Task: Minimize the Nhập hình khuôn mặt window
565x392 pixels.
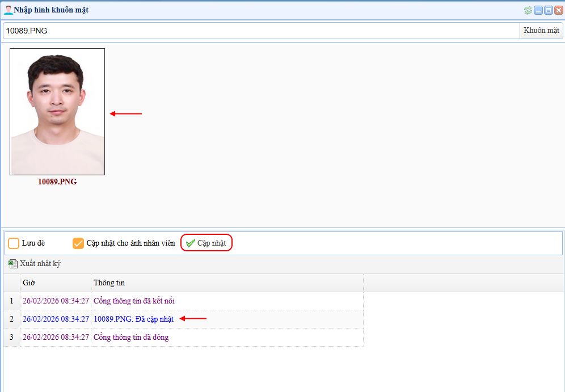Action: [x=539, y=10]
